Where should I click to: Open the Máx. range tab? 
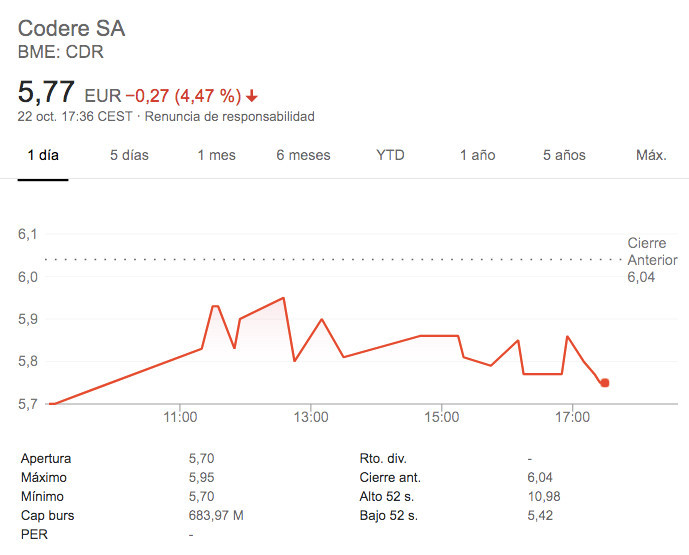tap(651, 155)
